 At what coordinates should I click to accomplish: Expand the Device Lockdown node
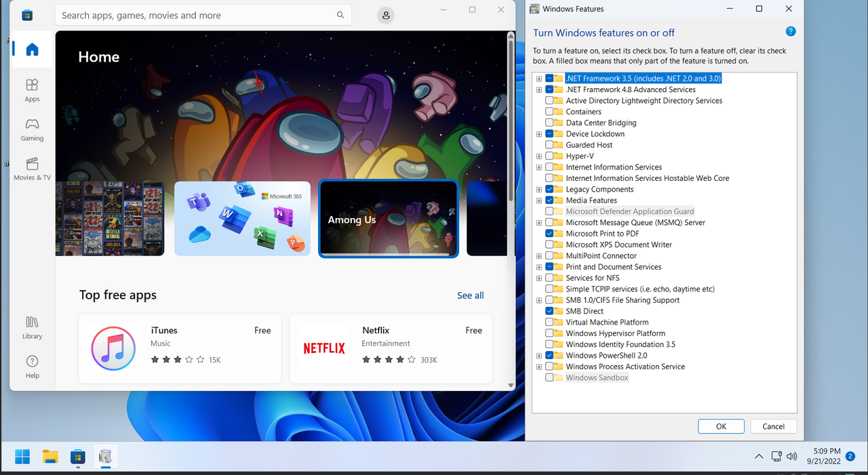539,134
